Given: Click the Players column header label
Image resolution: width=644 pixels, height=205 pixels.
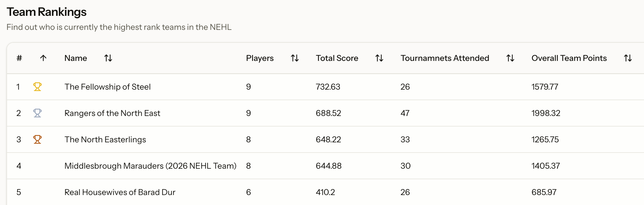Looking at the screenshot, I should tap(260, 58).
